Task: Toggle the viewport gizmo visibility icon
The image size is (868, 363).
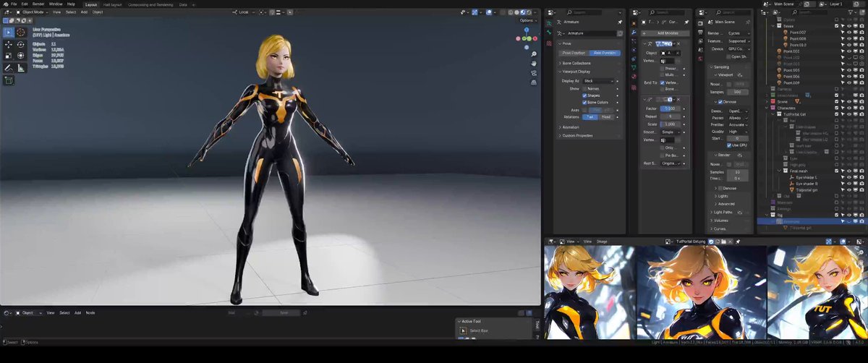Action: tap(475, 12)
